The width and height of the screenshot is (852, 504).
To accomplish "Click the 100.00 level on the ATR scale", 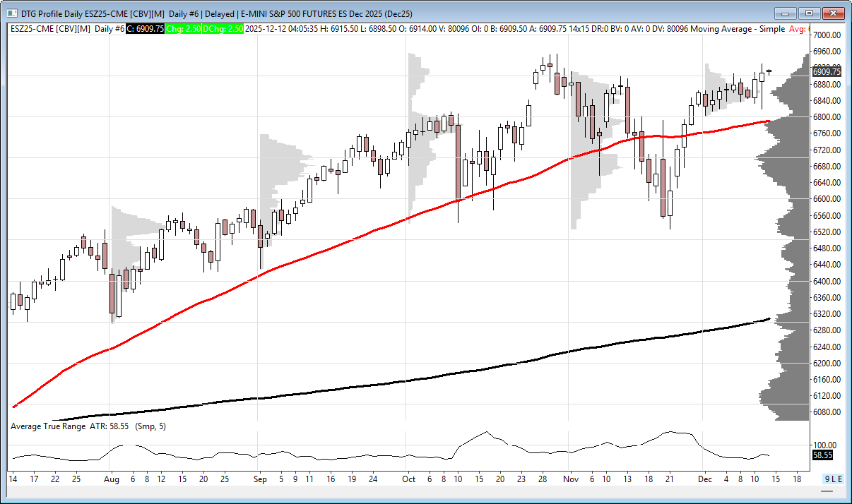I will 825,445.
